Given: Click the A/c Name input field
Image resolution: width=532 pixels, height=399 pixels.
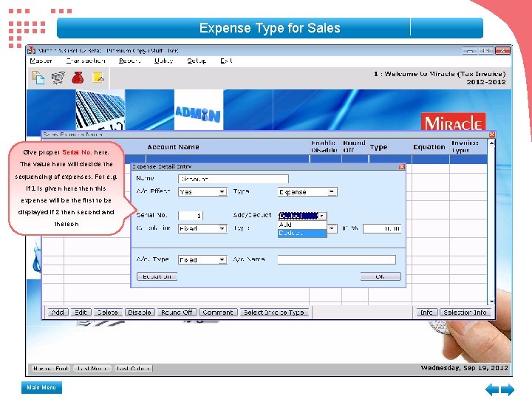Looking at the screenshot, I should pos(337,259).
